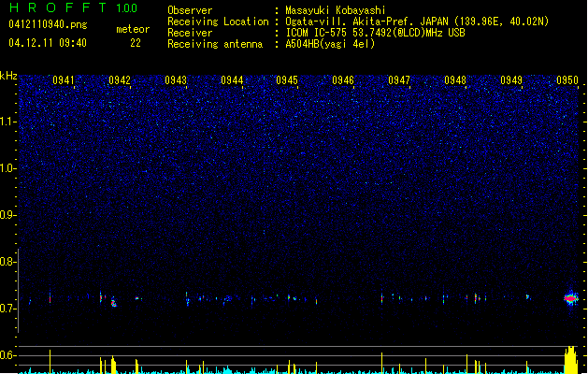
Task: Click the 0941 time marker
Action: pyautogui.click(x=64, y=79)
